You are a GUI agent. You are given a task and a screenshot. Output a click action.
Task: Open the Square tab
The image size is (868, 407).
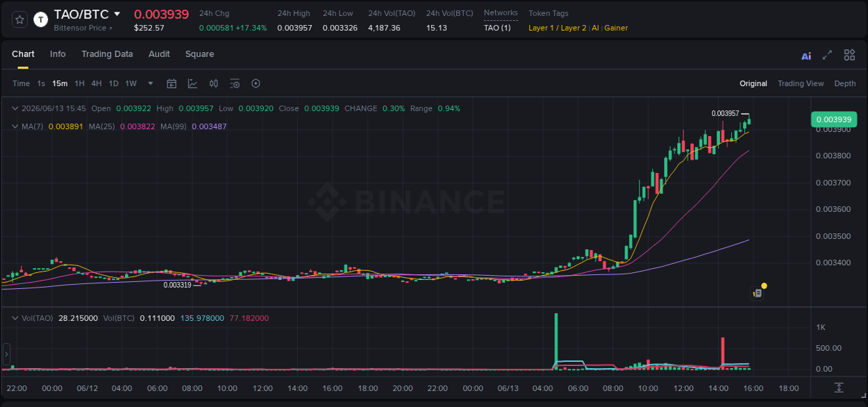199,54
